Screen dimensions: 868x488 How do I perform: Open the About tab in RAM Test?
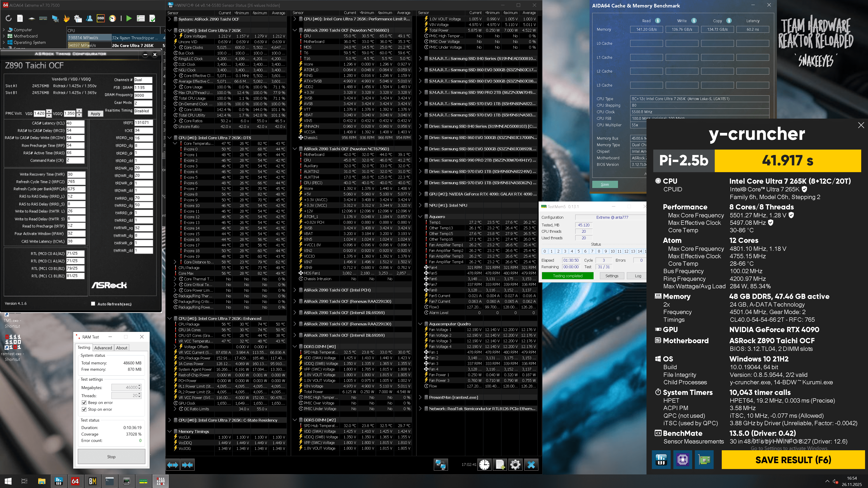(122, 348)
